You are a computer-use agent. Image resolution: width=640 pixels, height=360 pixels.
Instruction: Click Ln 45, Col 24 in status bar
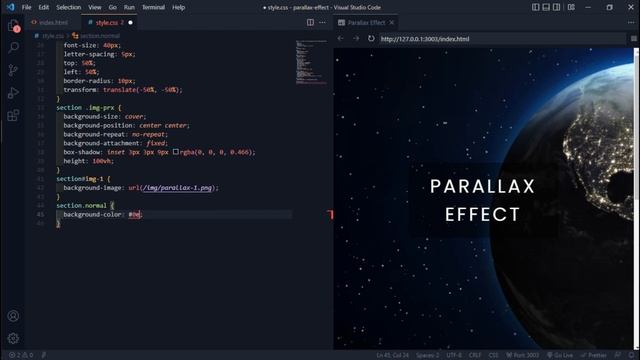(392, 355)
